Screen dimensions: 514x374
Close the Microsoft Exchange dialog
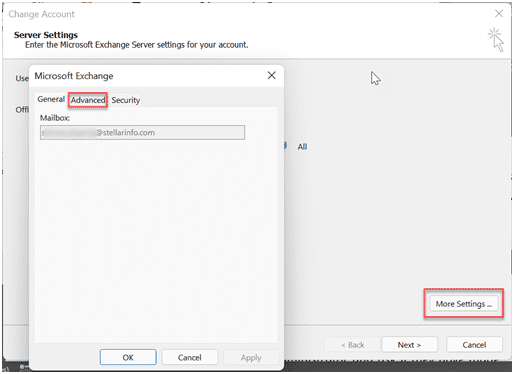point(272,75)
